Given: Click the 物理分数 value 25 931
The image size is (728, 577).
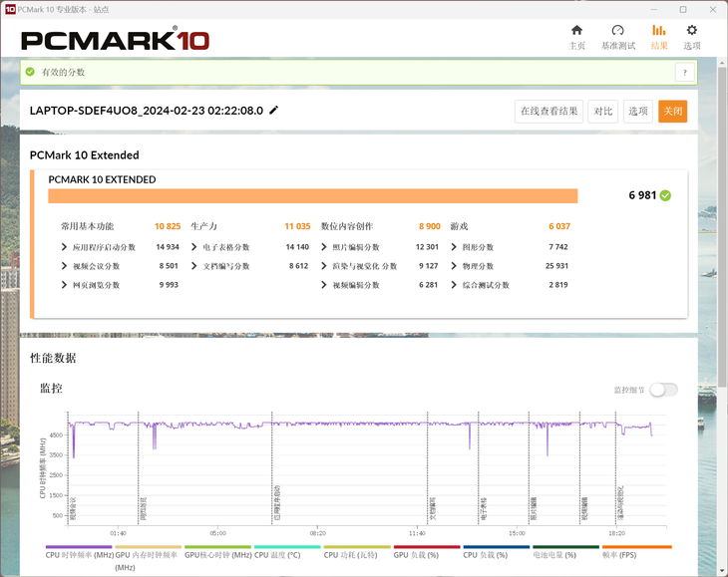Looking at the screenshot, I should click(x=556, y=266).
